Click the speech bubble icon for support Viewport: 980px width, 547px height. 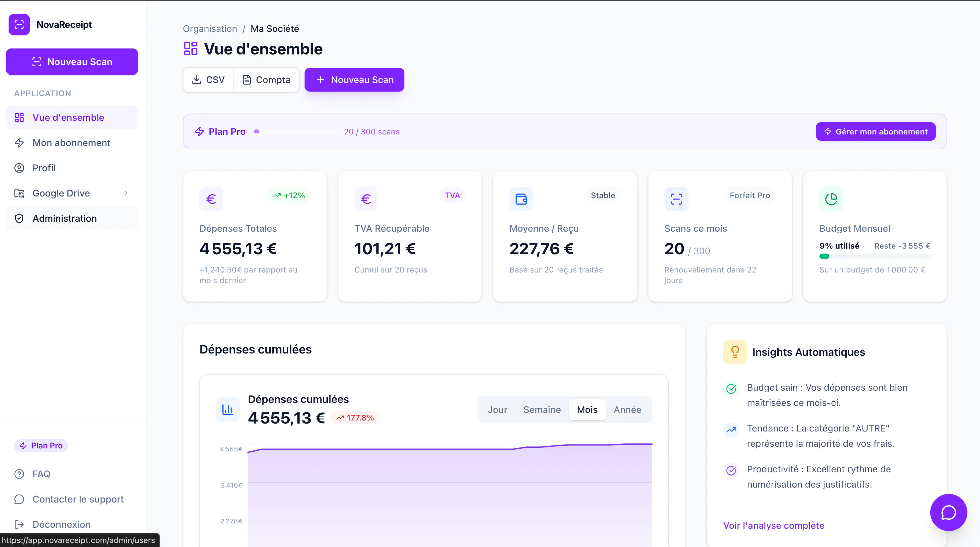point(19,500)
